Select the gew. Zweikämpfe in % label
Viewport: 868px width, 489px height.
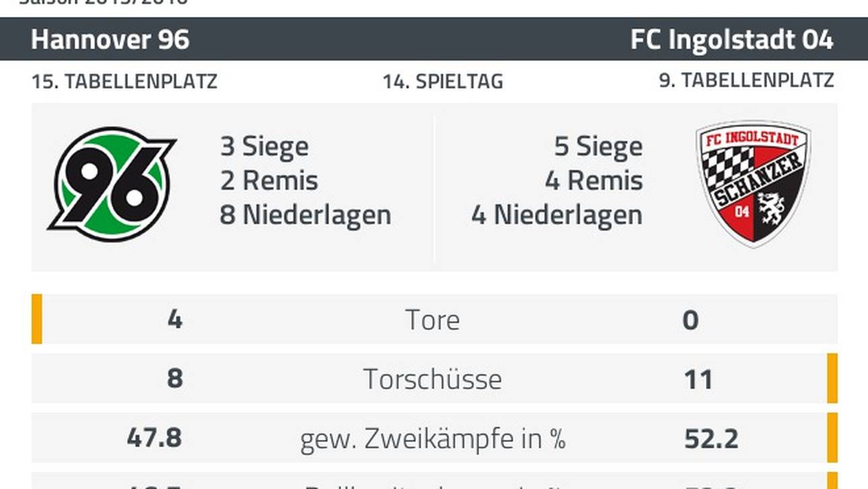coord(433,439)
